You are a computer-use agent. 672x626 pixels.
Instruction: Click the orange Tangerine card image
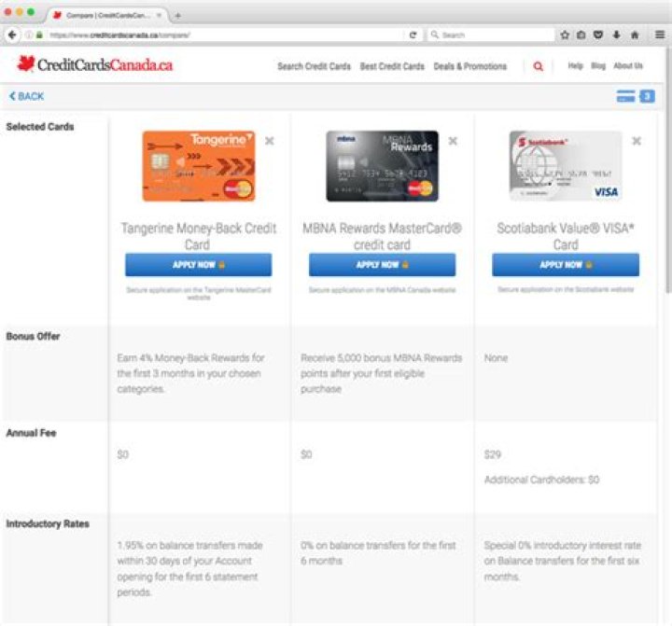199,166
